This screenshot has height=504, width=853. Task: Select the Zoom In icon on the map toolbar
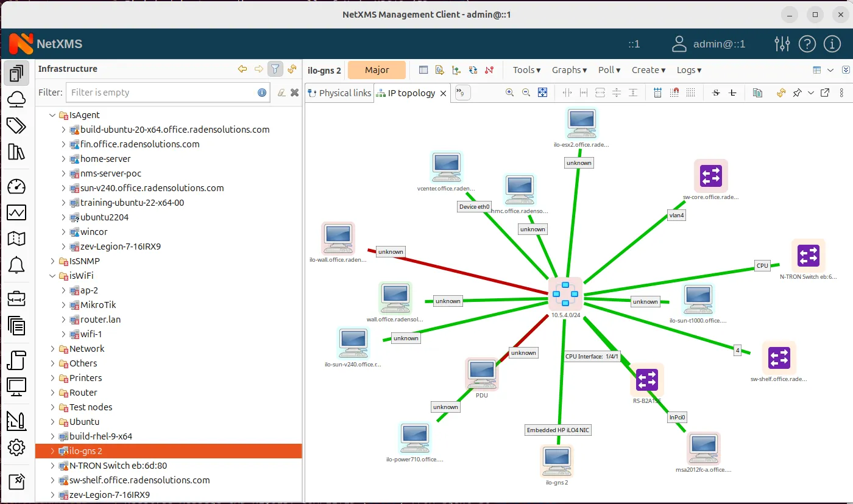(509, 93)
